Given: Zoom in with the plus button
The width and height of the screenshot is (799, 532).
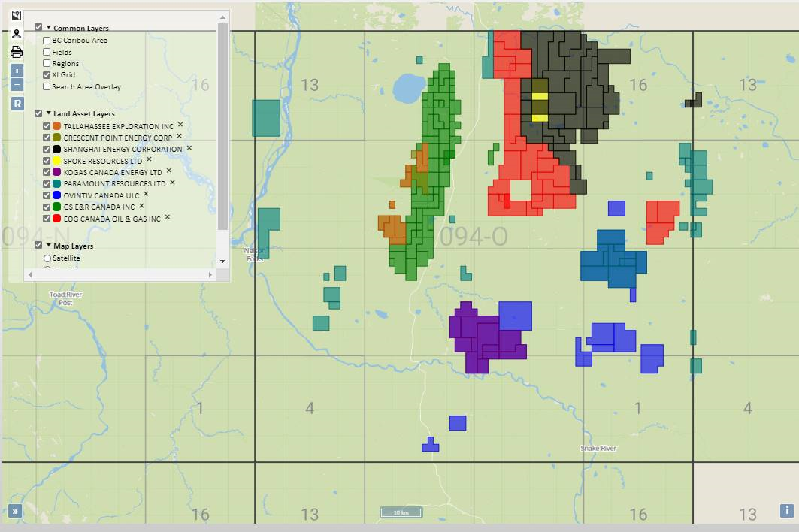Looking at the screenshot, I should coord(17,71).
